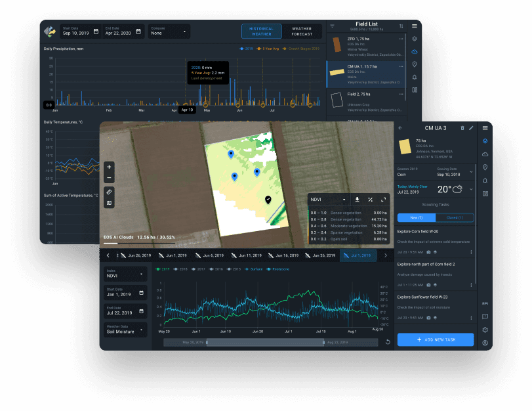Click the percent icon in the NDVI legend

[x=370, y=200]
